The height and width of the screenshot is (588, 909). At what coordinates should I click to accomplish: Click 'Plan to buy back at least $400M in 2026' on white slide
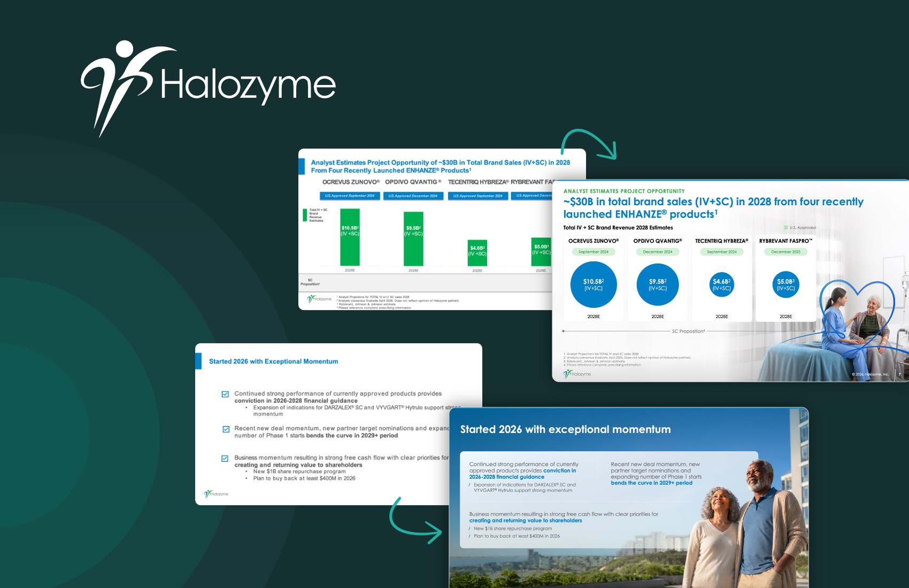click(304, 478)
